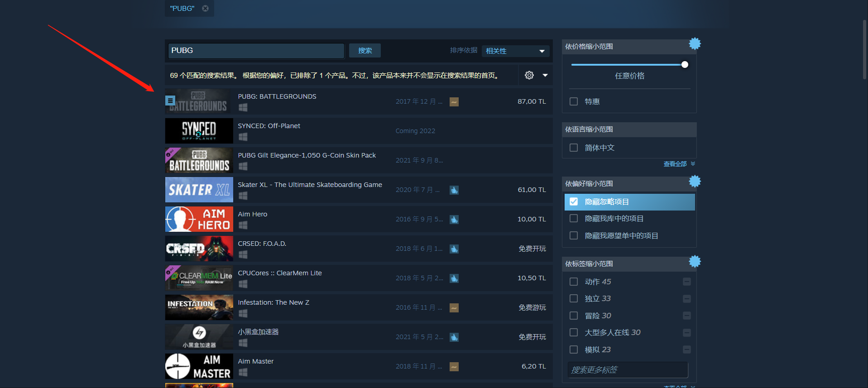Click Windows icon under Aim Hero

pos(243,225)
